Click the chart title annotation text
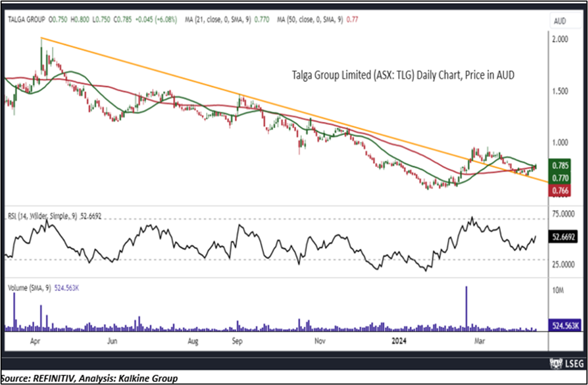Screen dimensions: 588x385 pos(403,75)
